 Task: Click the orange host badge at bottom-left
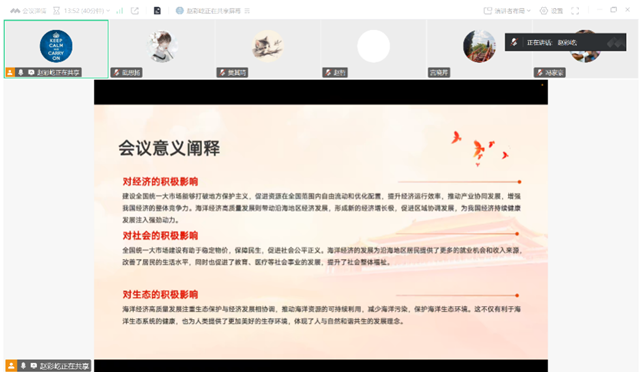tap(11, 365)
